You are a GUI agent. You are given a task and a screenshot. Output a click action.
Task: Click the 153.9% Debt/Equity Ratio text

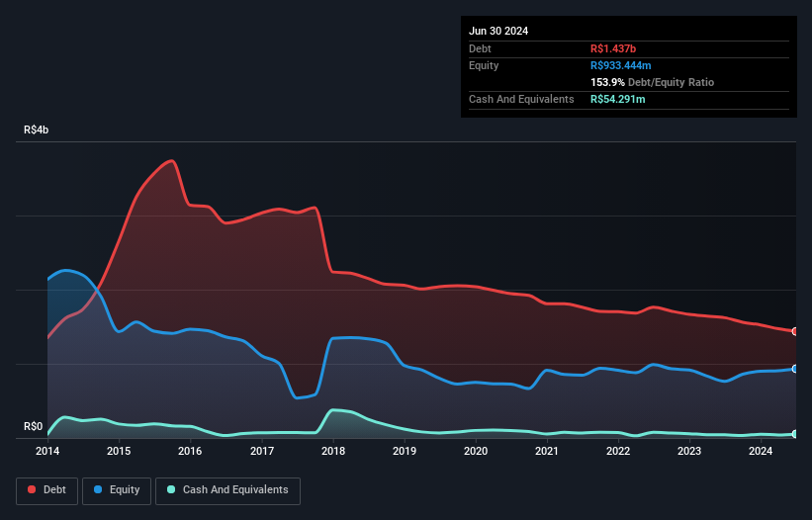(652, 82)
